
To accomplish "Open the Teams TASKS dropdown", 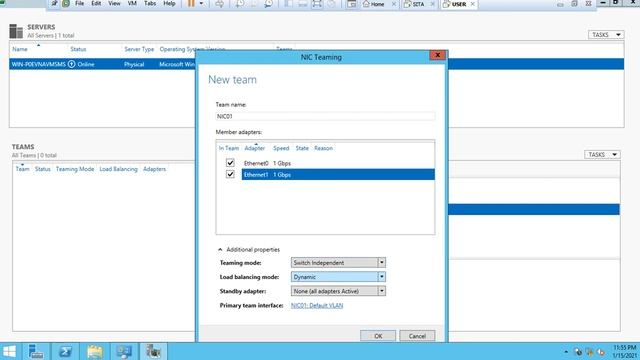I will pos(602,154).
